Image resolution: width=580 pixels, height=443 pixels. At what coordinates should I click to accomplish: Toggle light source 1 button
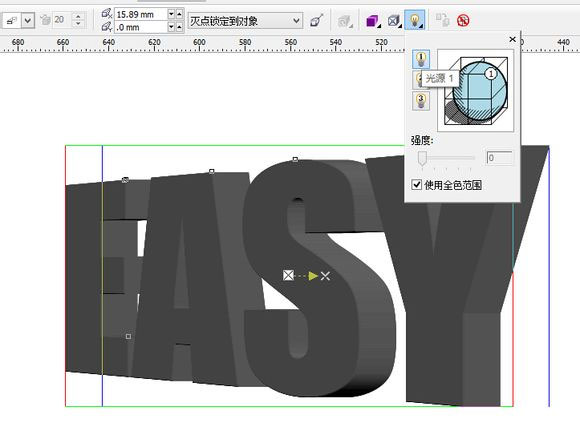tap(421, 59)
